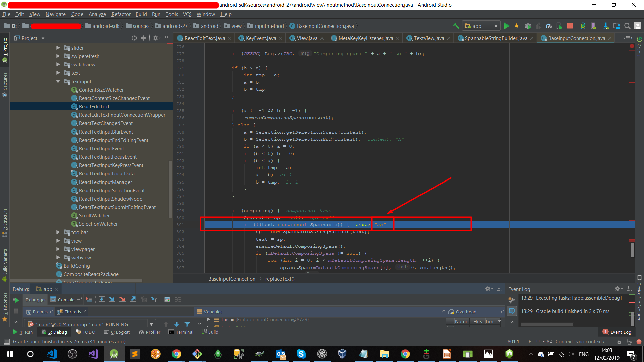Pause program in Debug panel
This screenshot has width=644, height=362.
pos(16,311)
